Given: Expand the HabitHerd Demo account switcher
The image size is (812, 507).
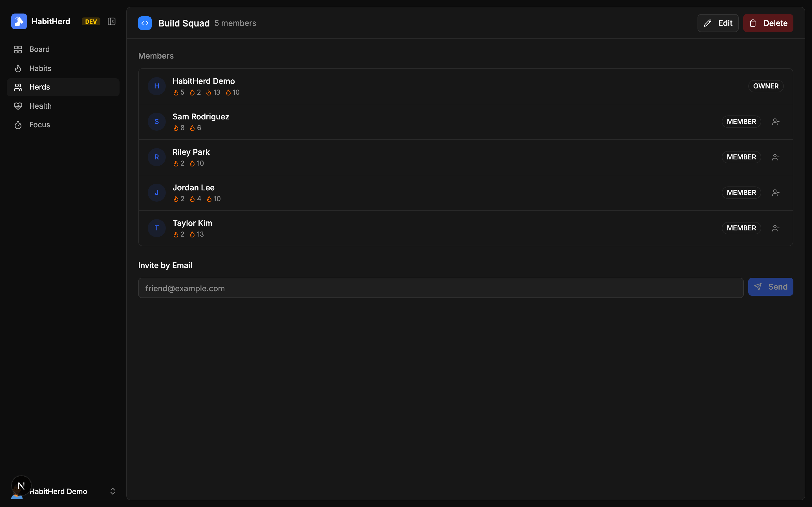Looking at the screenshot, I should coord(113,491).
